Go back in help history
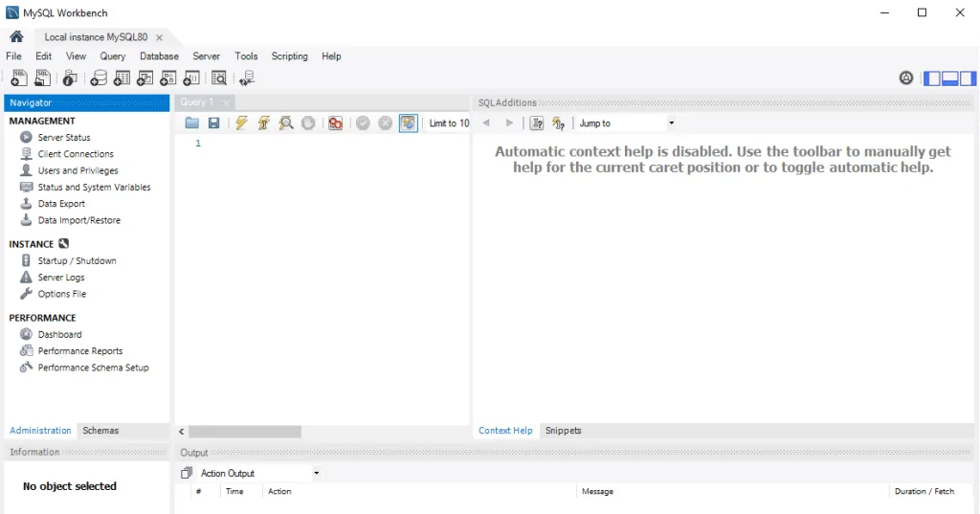This screenshot has width=980, height=514. click(x=486, y=123)
